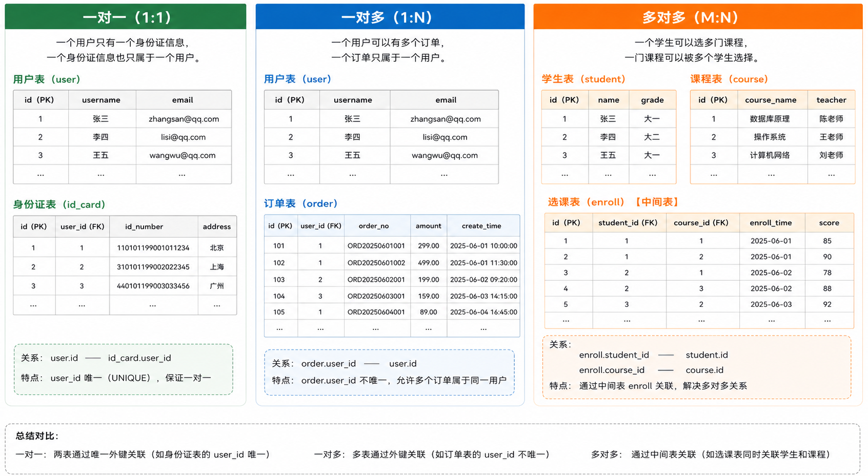Viewport: 868px width, 476px height.
Task: Select the 订单表 (order) table title
Action: click(301, 203)
